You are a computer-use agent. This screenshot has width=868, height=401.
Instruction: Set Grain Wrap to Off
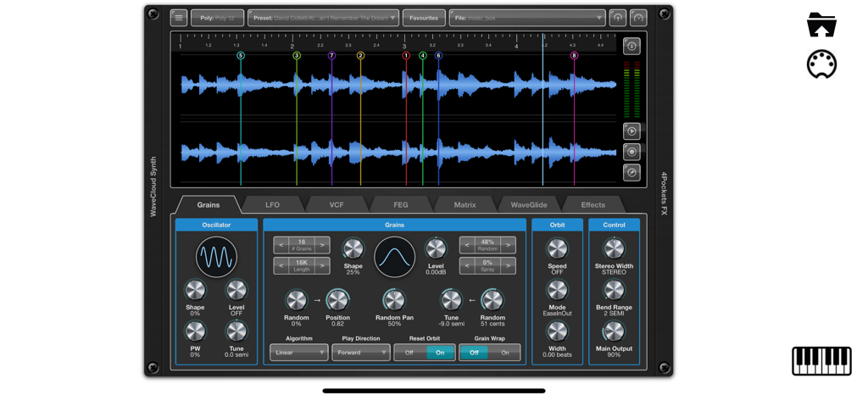(475, 353)
